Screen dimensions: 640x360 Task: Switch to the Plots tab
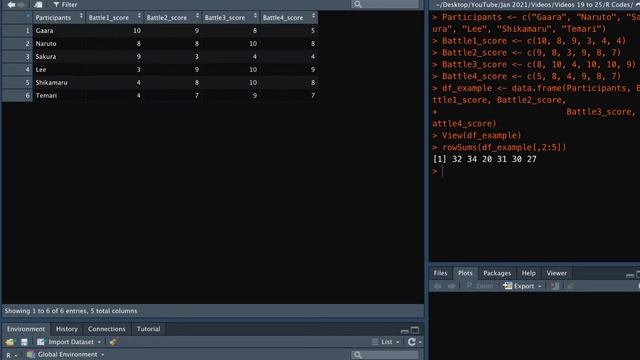point(465,273)
